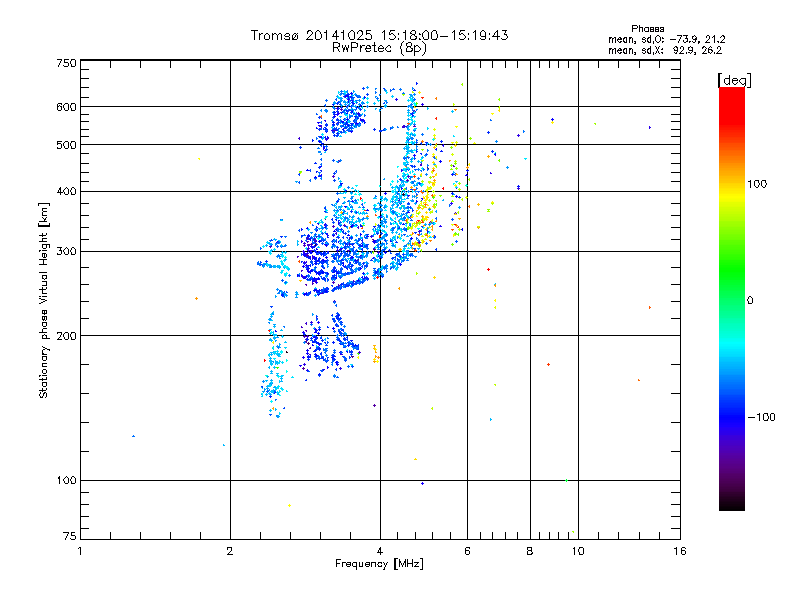Screen dimensions: 800x600
Task: Click the 'Stationary phase Virtual Height [km]' axis title
Action: [x=44, y=300]
